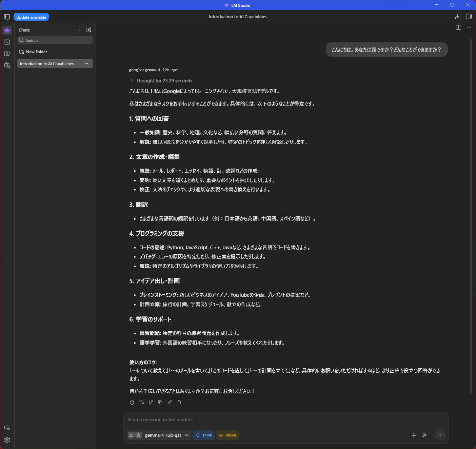Click the heading 1. 質問への回答

click(x=149, y=118)
